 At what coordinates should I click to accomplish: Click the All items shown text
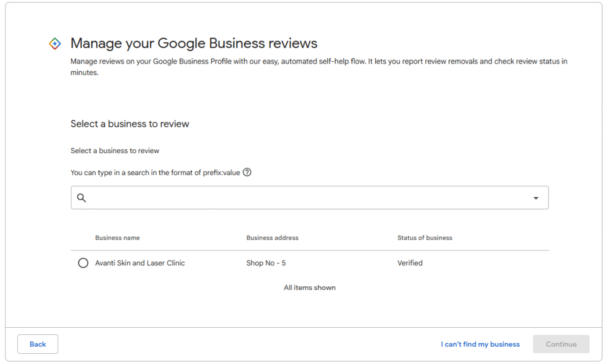tap(309, 287)
